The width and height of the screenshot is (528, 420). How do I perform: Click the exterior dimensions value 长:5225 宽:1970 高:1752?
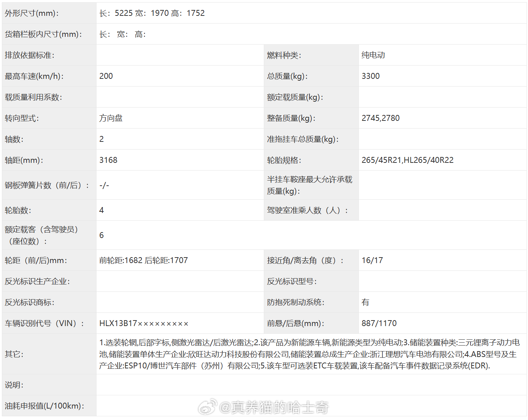[x=152, y=13]
